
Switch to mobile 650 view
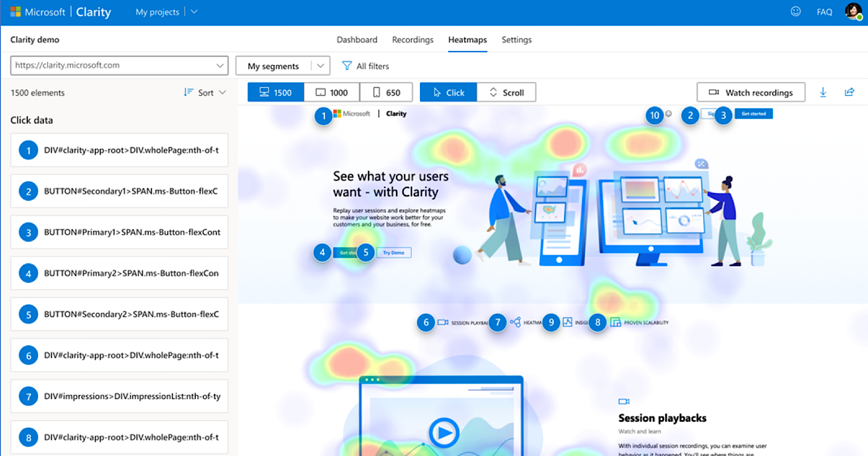[386, 92]
